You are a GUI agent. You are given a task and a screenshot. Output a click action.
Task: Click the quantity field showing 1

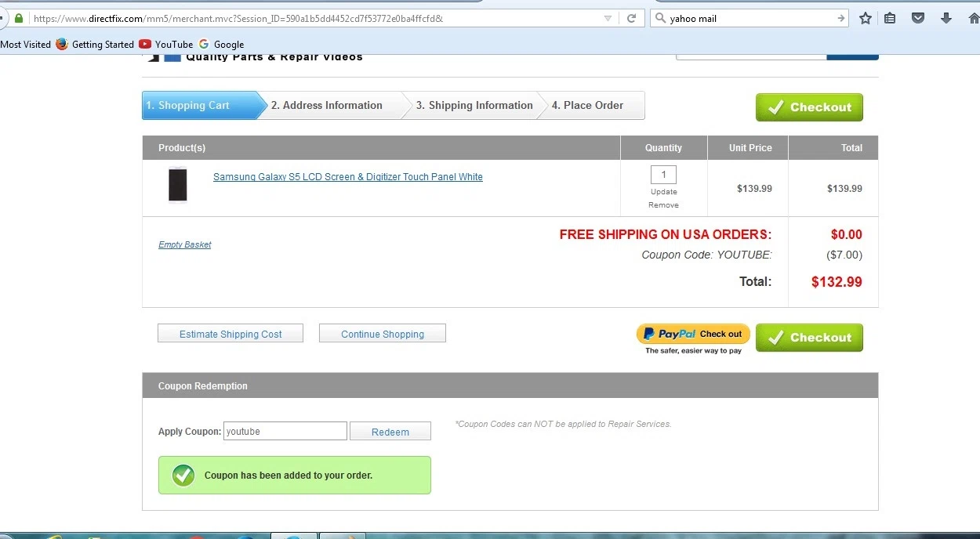(x=663, y=175)
